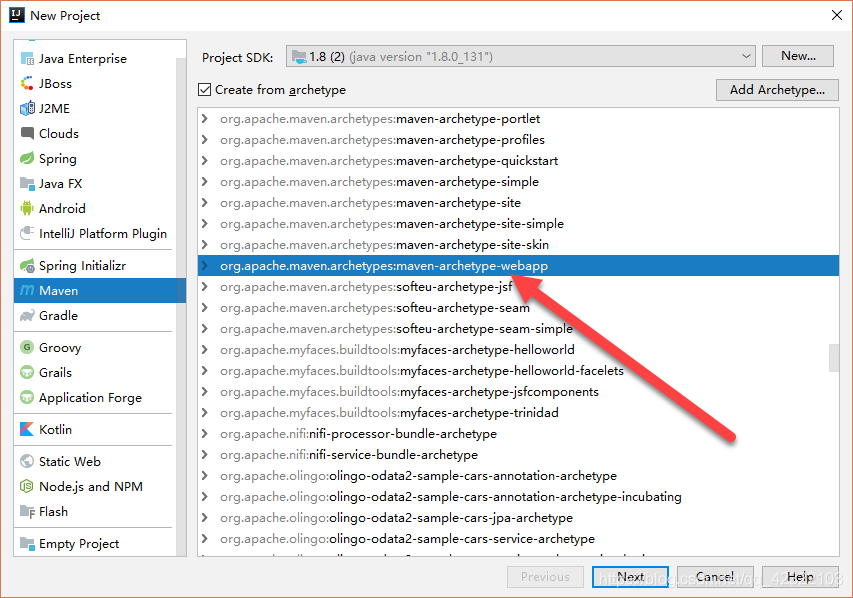Click the Flash folder icon

(27, 511)
